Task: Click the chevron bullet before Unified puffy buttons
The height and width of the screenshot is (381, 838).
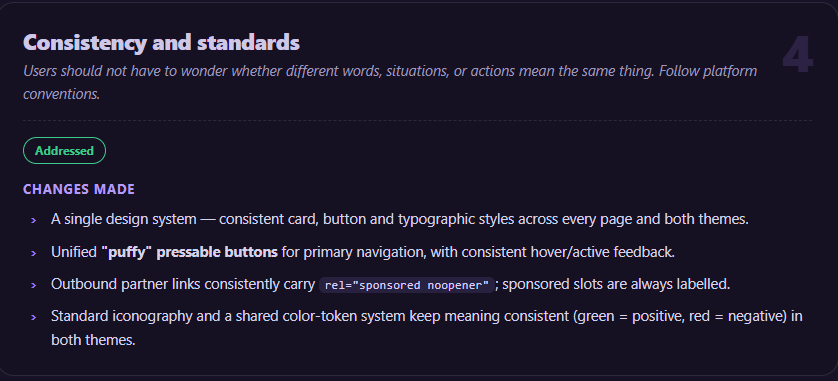Action: (x=34, y=252)
